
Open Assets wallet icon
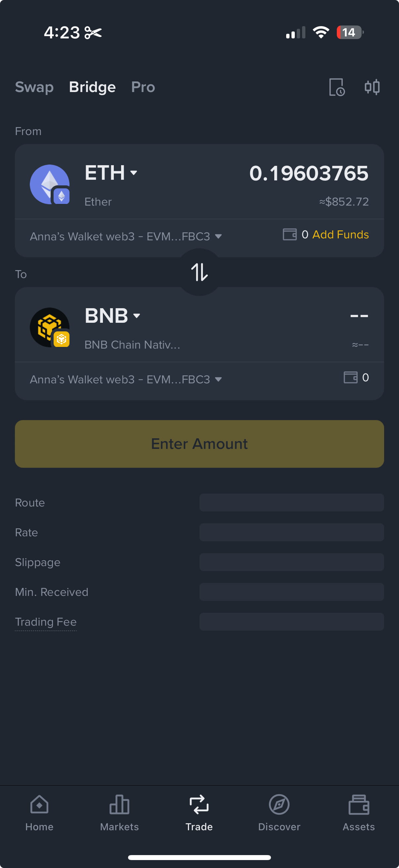[x=359, y=812]
